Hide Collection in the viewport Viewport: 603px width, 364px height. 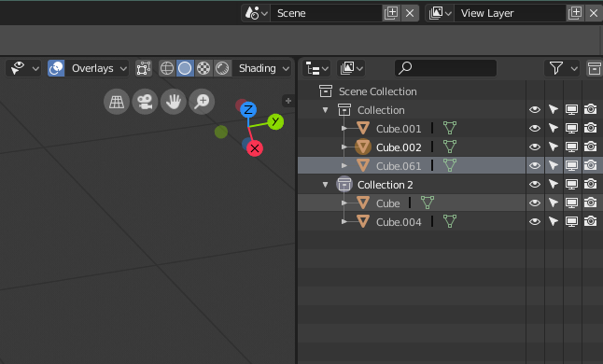coord(535,110)
